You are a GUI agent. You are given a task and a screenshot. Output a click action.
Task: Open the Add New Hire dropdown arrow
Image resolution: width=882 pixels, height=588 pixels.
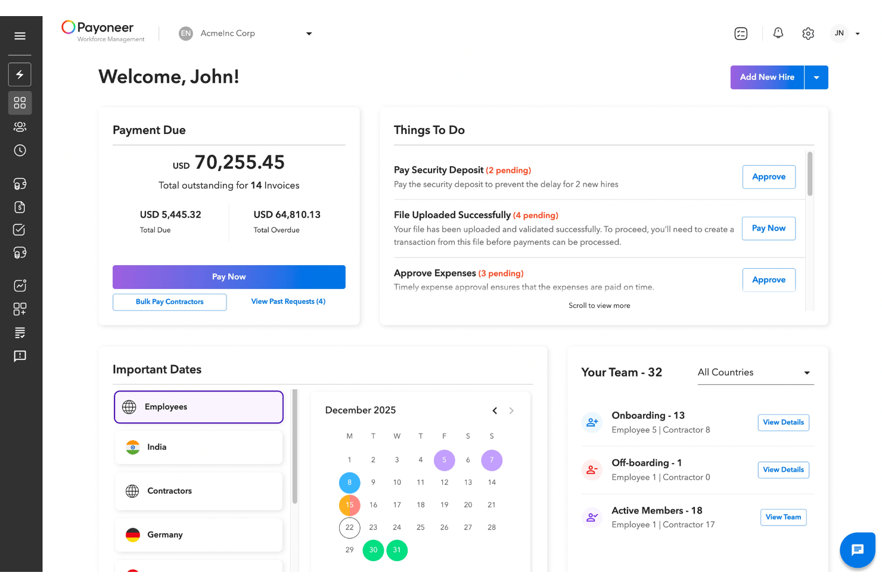click(816, 77)
